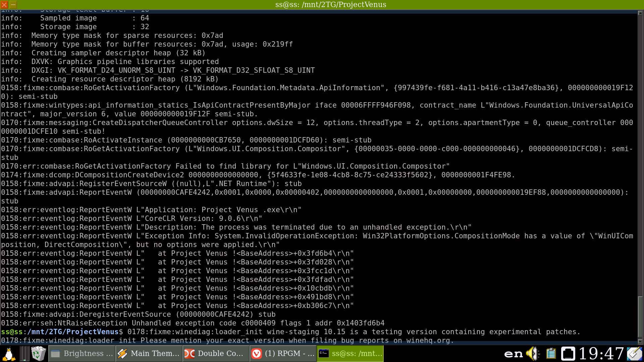
Task: Open the Vivaldi RPGM taskbar entry
Action: point(283,354)
